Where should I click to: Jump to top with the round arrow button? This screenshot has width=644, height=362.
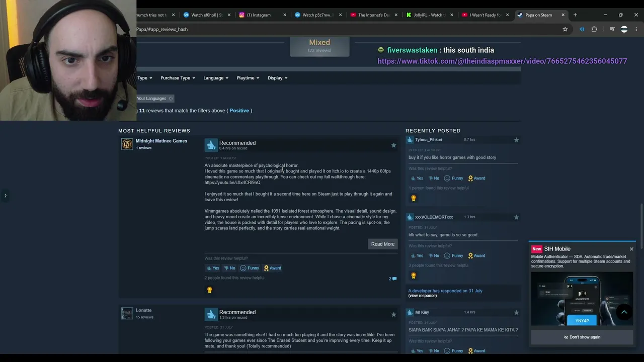coord(624,312)
